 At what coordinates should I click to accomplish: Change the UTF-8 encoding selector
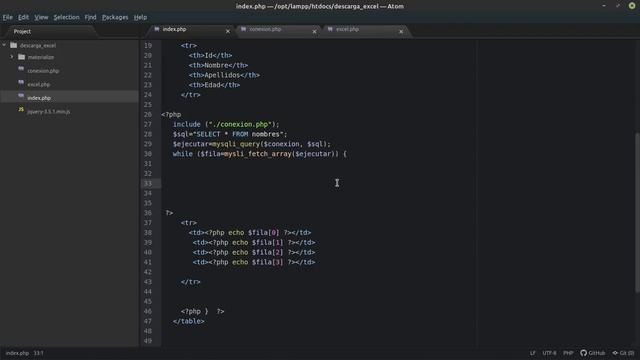tap(549, 353)
